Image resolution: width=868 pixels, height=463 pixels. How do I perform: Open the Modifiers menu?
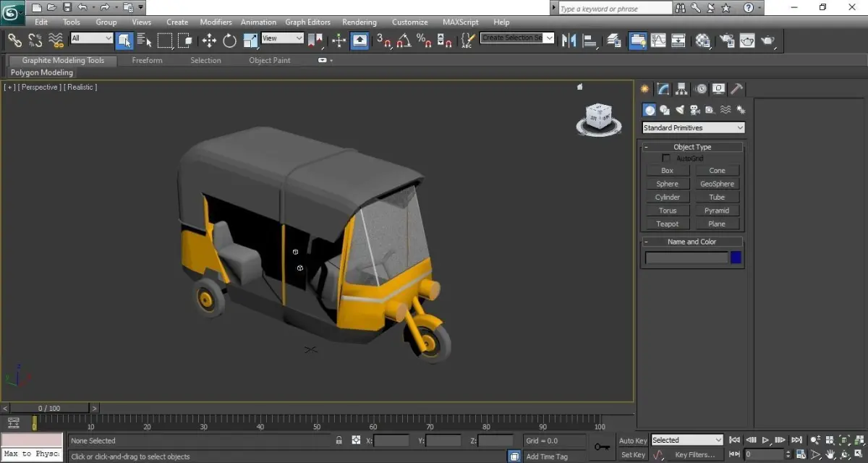pos(216,22)
